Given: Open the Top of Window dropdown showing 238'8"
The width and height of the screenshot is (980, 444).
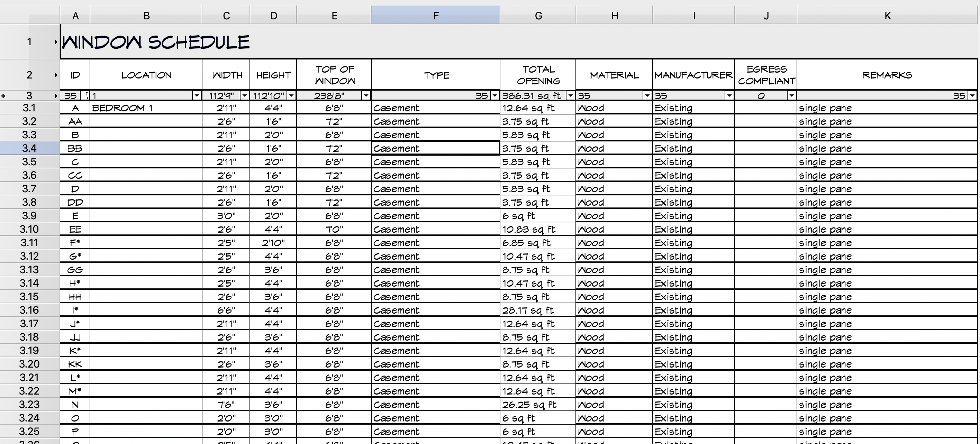Looking at the screenshot, I should tap(366, 96).
